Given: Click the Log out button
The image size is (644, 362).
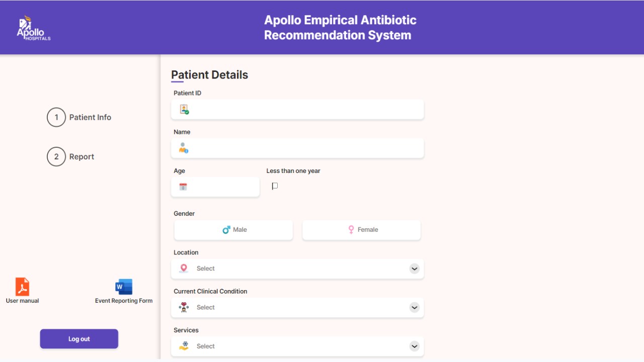Looking at the screenshot, I should 79,339.
